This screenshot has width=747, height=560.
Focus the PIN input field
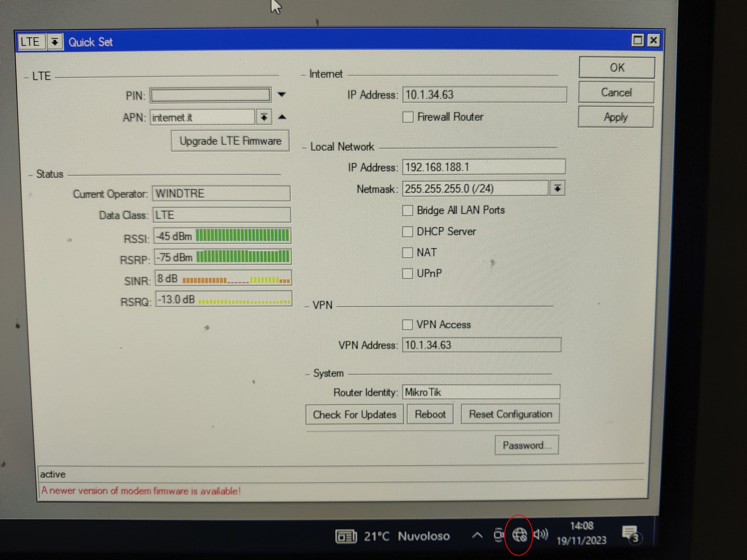click(210, 95)
